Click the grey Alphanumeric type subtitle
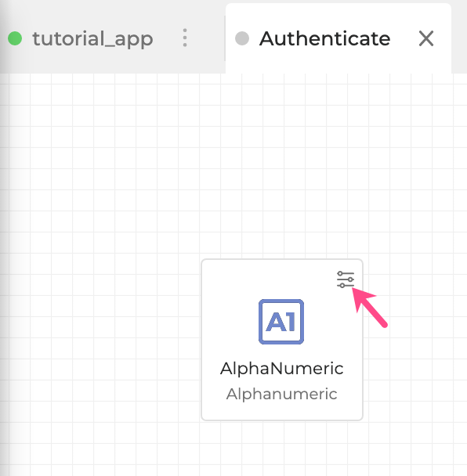The width and height of the screenshot is (467, 476). click(281, 394)
